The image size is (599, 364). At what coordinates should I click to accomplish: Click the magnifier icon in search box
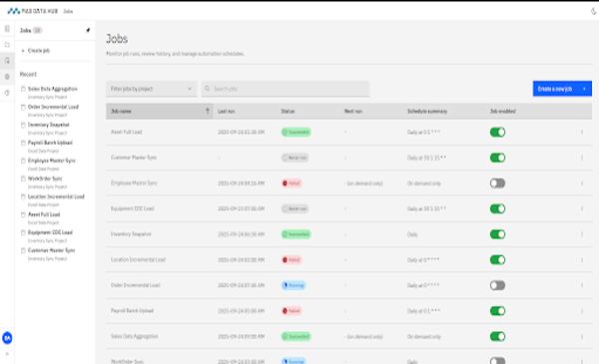[207, 89]
